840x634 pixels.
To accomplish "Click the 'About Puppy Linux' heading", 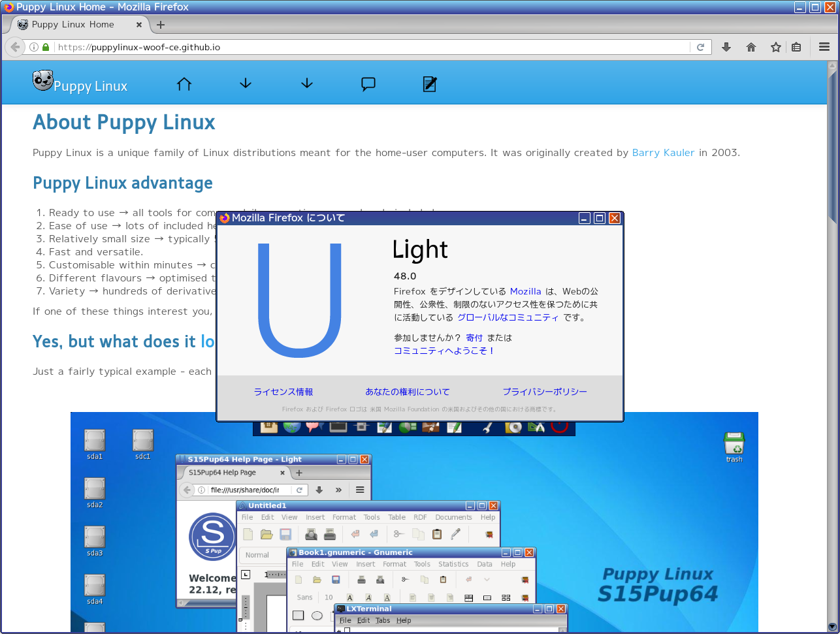I will pyautogui.click(x=124, y=122).
